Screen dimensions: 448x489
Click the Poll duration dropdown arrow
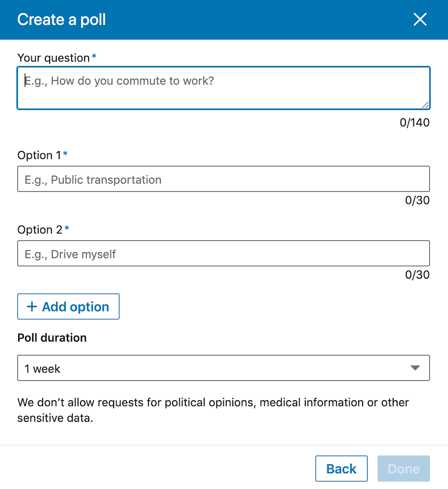point(415,368)
